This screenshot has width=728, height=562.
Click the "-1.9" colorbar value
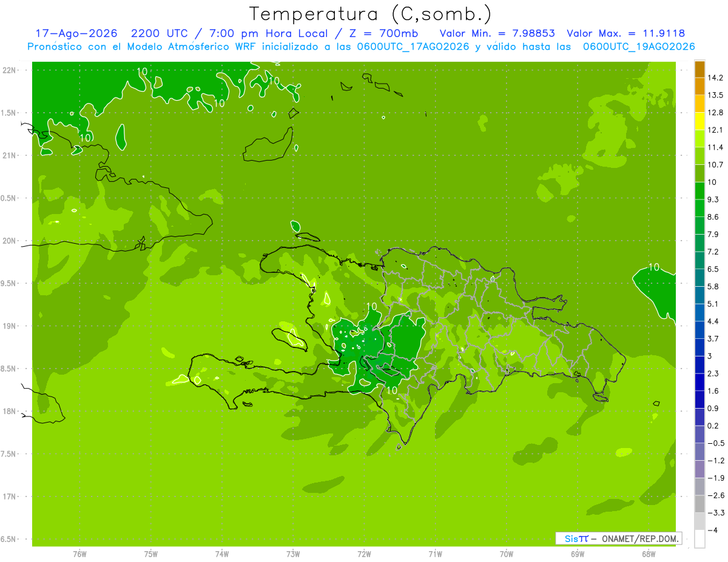coord(715,478)
